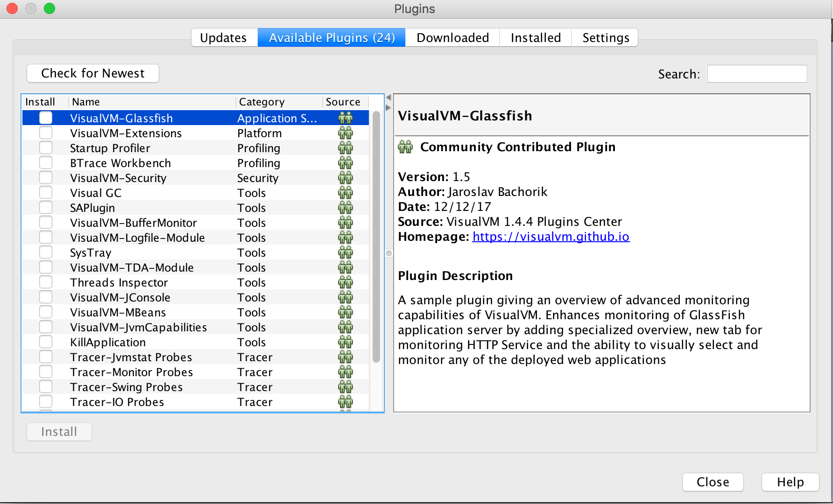Expand the split pane with the right arrow
The image size is (833, 504).
click(388, 108)
